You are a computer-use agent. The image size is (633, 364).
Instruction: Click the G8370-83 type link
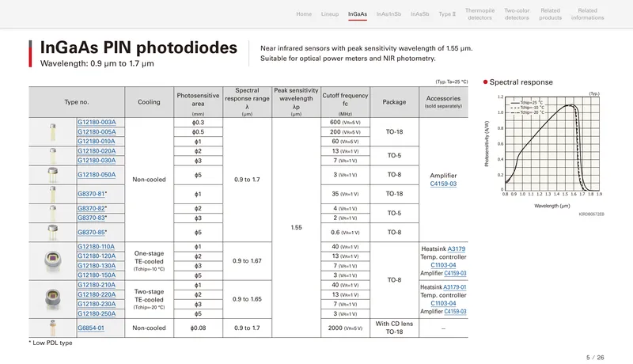tap(91, 218)
